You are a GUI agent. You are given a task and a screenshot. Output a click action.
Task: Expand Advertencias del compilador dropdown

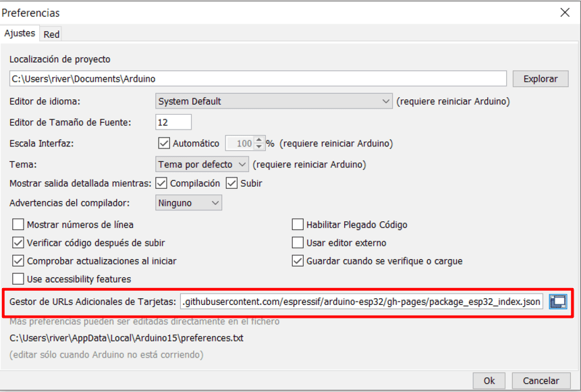(188, 203)
